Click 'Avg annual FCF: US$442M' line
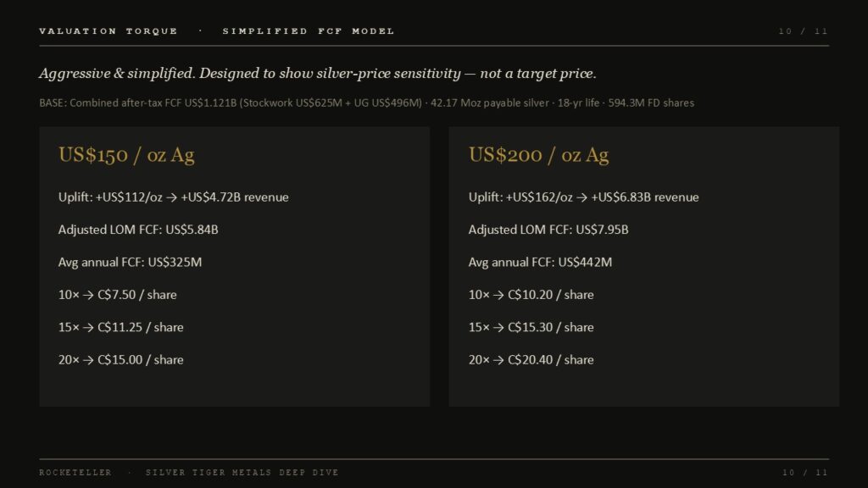Image resolution: width=868 pixels, height=488 pixels. tap(540, 263)
